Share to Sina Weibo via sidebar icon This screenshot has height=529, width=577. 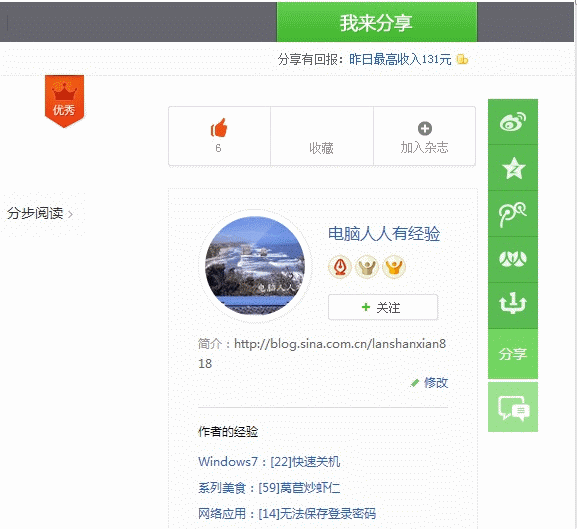[513, 122]
